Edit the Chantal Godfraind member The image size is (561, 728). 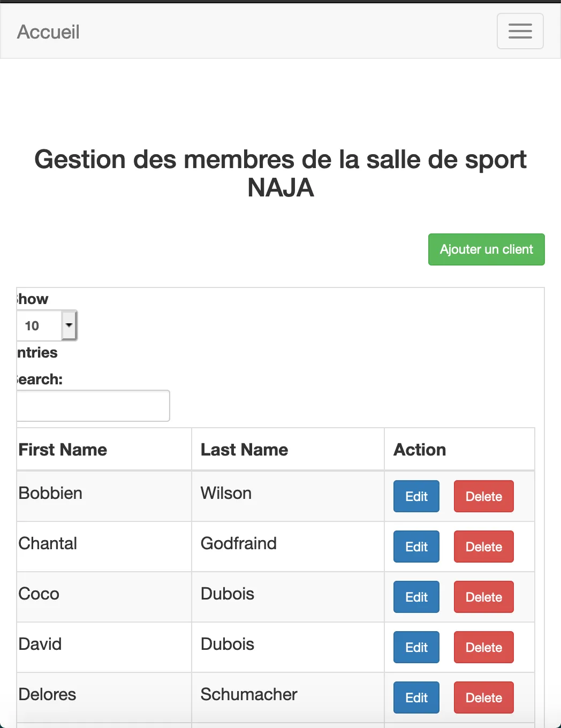click(416, 547)
